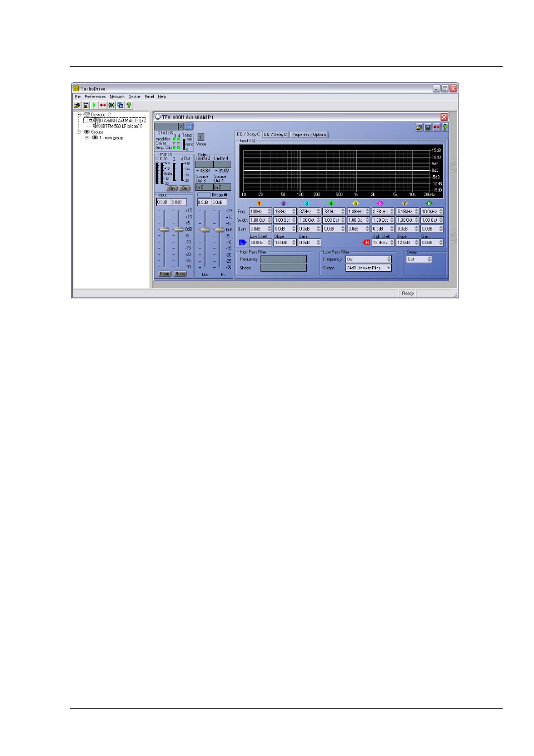Open the High Pass Filter Shape dropdown
The height and width of the screenshot is (756, 534).
click(283, 268)
